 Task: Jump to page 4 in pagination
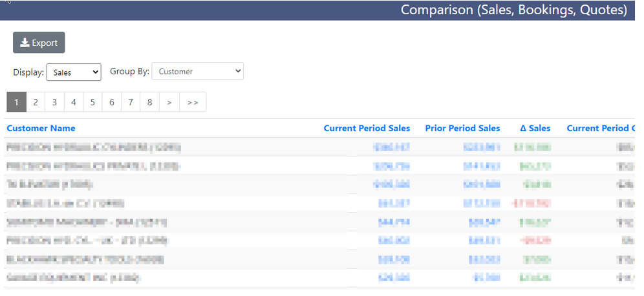(74, 102)
